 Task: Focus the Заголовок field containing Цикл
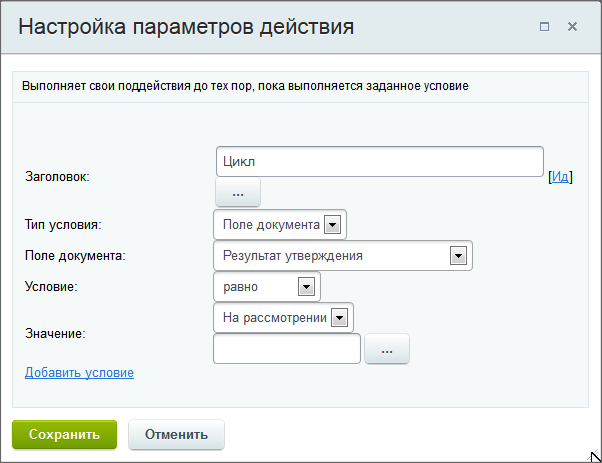pos(380,162)
